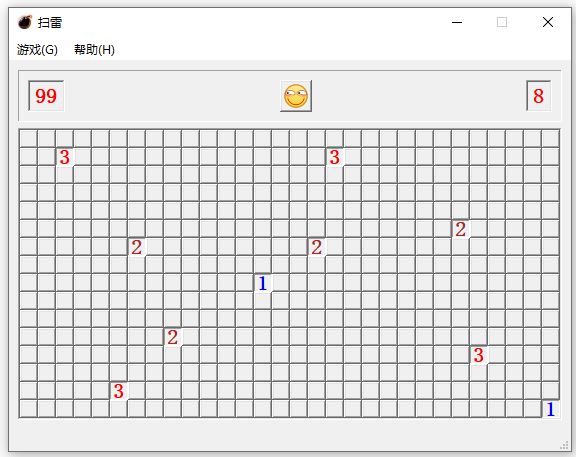Click the mine counter showing 99

click(x=46, y=96)
